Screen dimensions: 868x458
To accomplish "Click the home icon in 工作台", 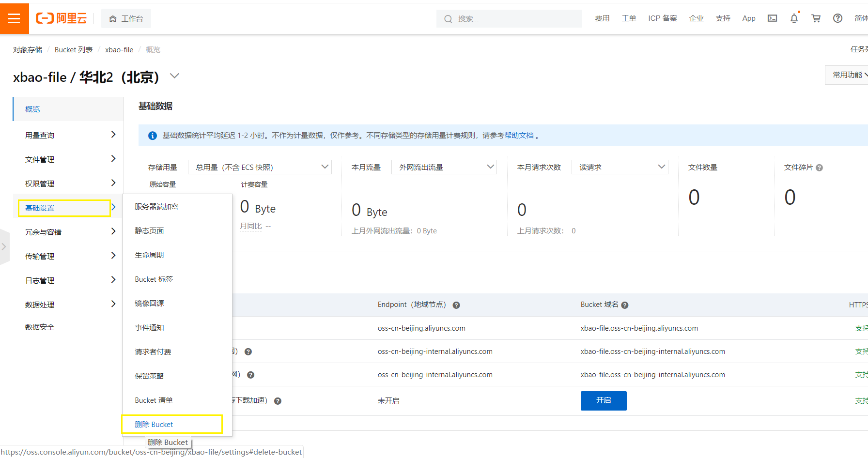I will pos(113,19).
